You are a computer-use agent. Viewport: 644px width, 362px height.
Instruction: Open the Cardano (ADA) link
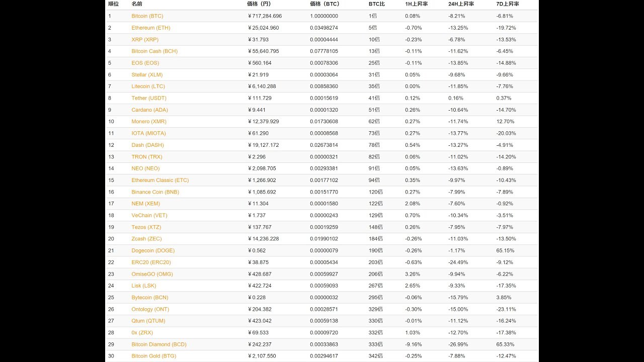pos(149,110)
